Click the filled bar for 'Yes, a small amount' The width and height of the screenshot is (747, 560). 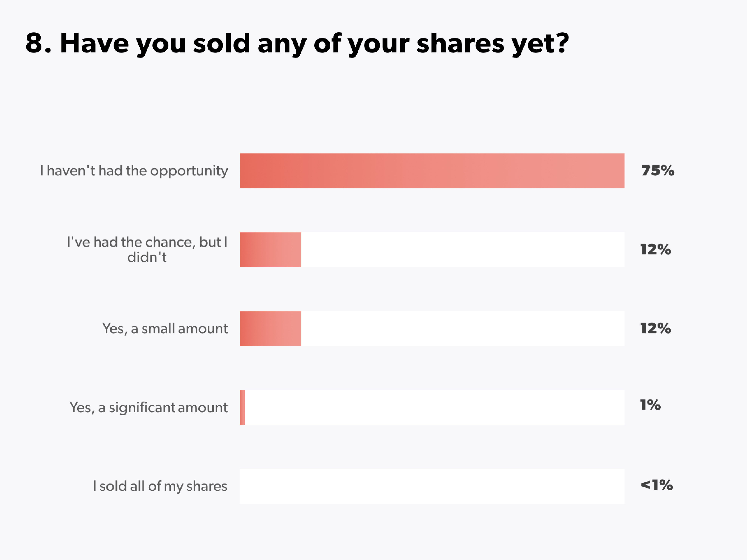[270, 328]
